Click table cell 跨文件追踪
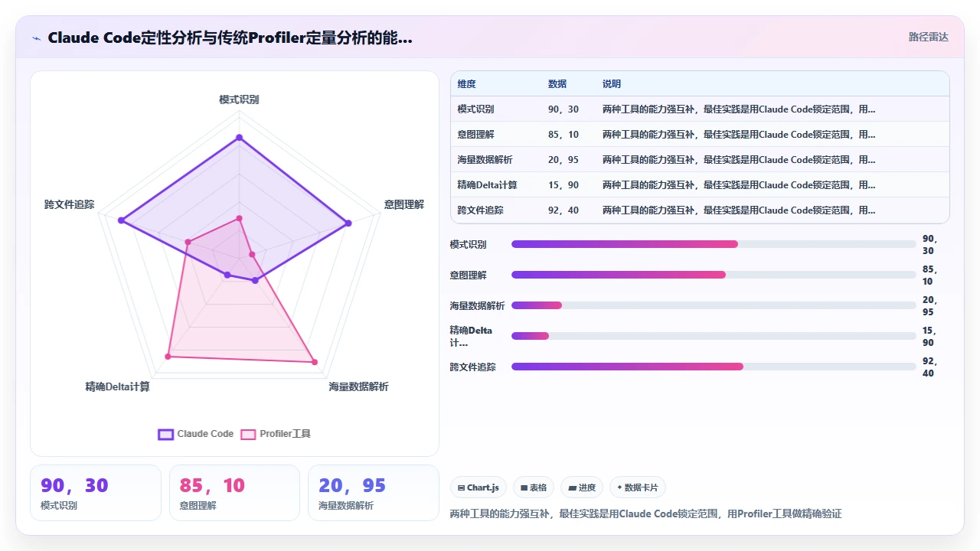The width and height of the screenshot is (980, 551). (481, 210)
